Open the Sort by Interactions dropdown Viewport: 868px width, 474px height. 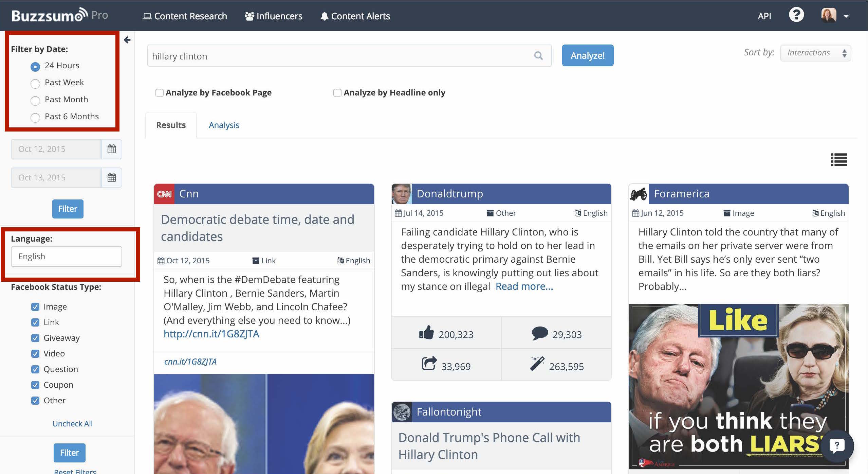point(815,53)
